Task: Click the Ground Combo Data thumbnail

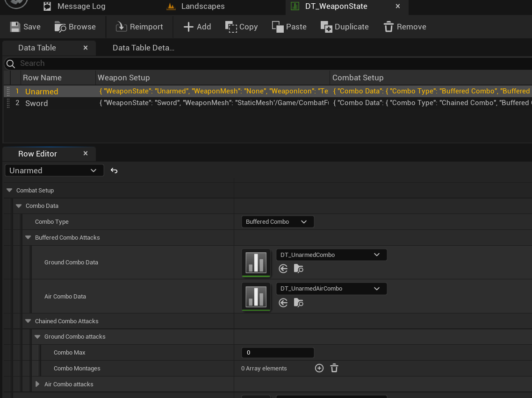Action: (x=256, y=263)
